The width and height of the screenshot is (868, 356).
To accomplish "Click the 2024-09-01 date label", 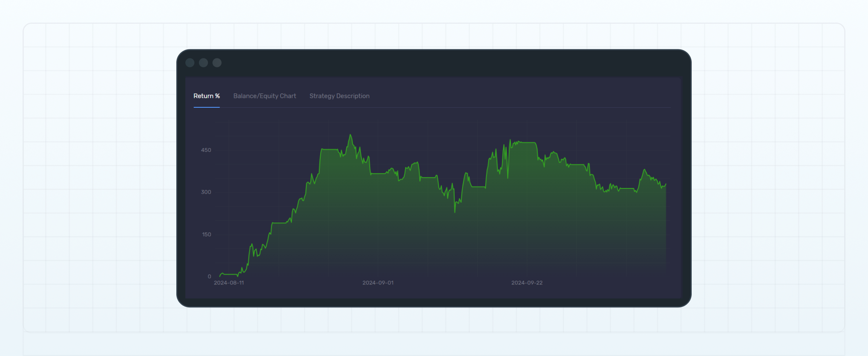I will tap(378, 282).
